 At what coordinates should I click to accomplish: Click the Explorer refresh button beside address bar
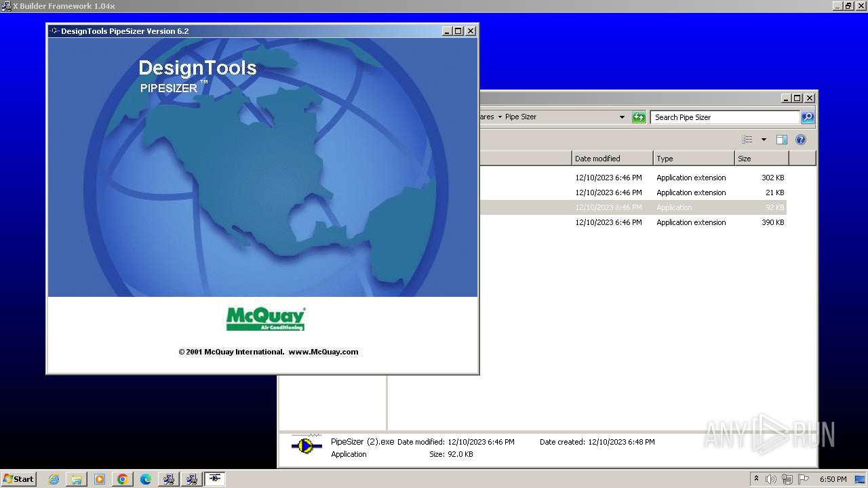pos(639,117)
